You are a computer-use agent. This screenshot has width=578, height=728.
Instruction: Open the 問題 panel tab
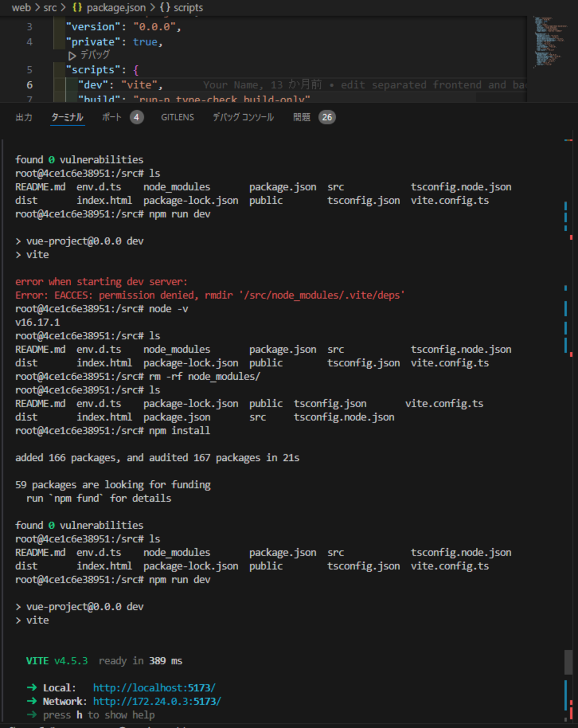[301, 117]
